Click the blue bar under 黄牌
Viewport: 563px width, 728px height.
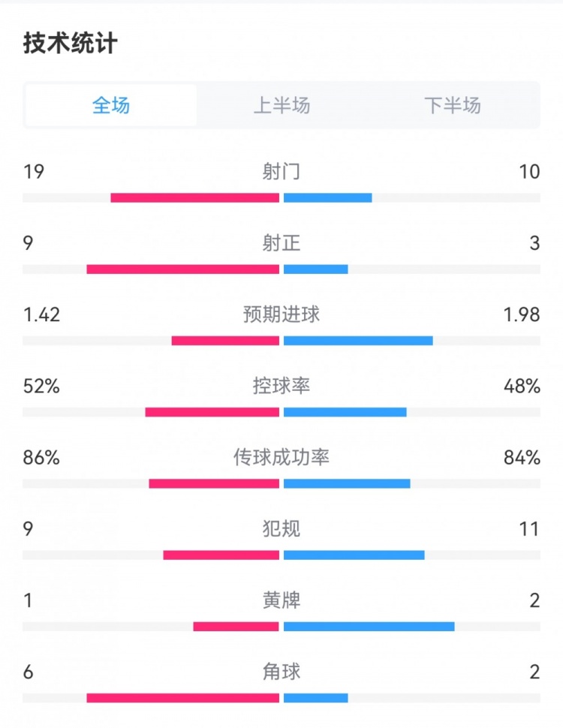coord(369,627)
